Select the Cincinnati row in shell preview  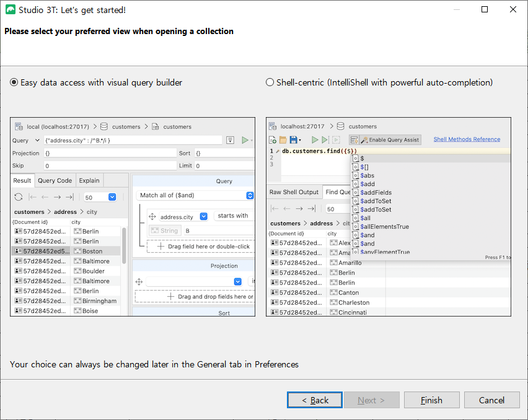[x=389, y=312]
